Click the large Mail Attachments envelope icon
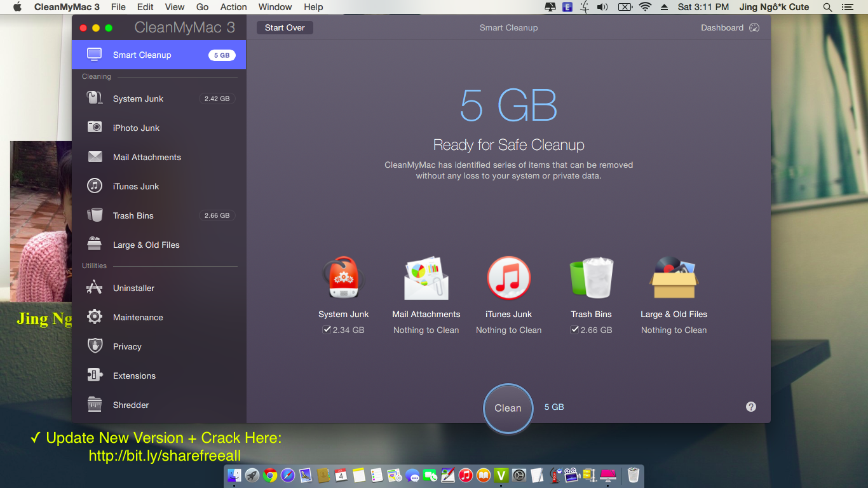The image size is (868, 488). (x=426, y=278)
